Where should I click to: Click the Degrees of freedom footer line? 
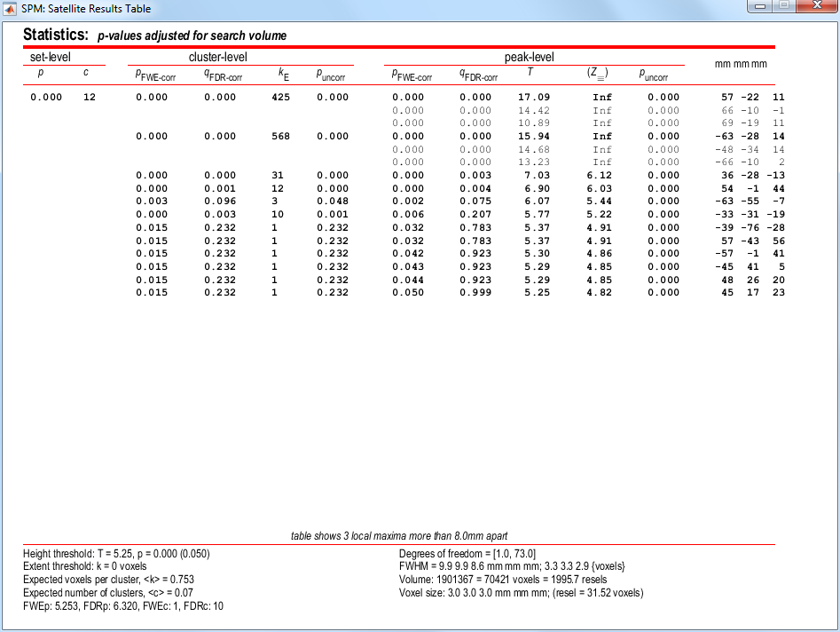467,554
